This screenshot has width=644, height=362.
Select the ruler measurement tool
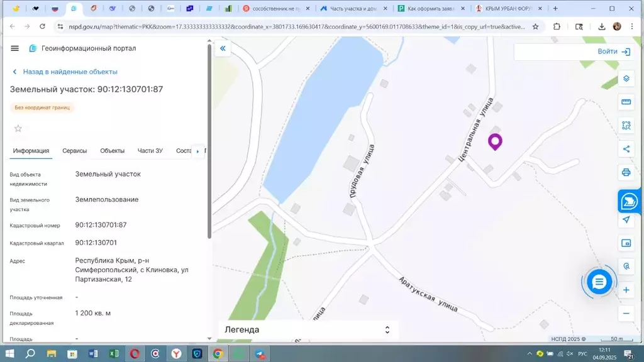[626, 102]
